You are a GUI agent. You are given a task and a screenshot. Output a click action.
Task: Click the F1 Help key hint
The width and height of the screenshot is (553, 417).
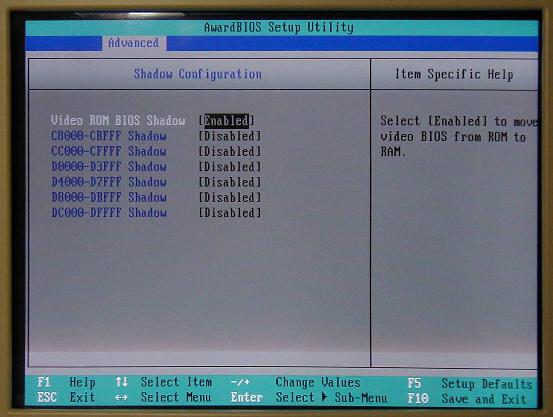coord(66,382)
